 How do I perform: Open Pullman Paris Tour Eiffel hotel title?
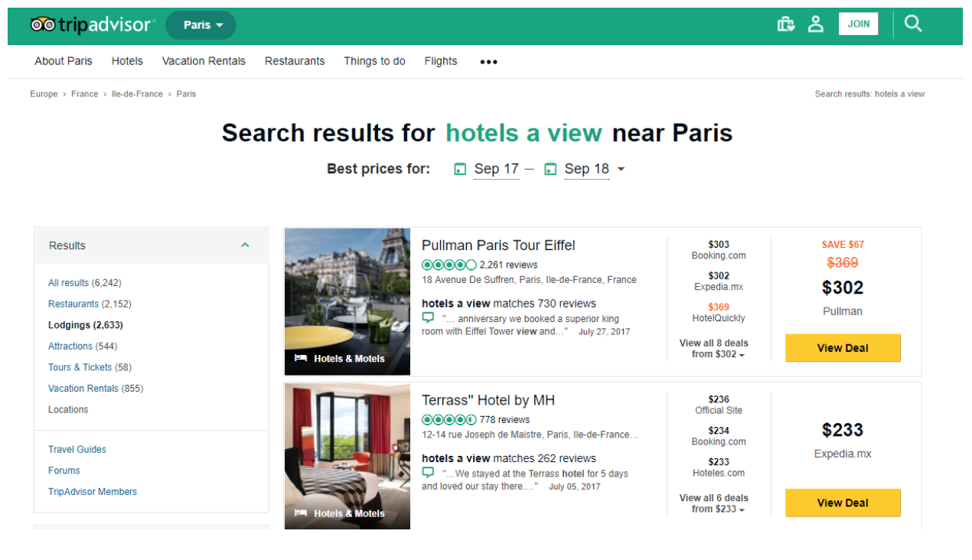point(498,246)
